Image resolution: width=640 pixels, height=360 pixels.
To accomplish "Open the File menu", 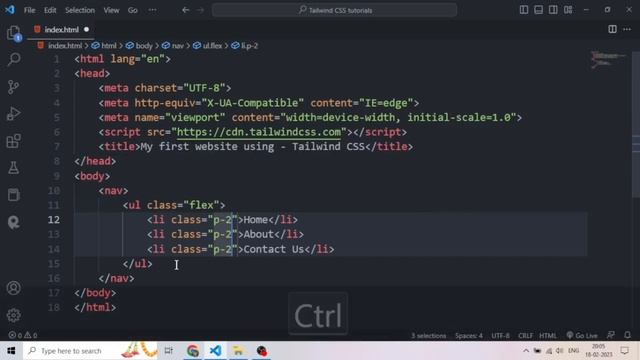I will (x=29, y=10).
